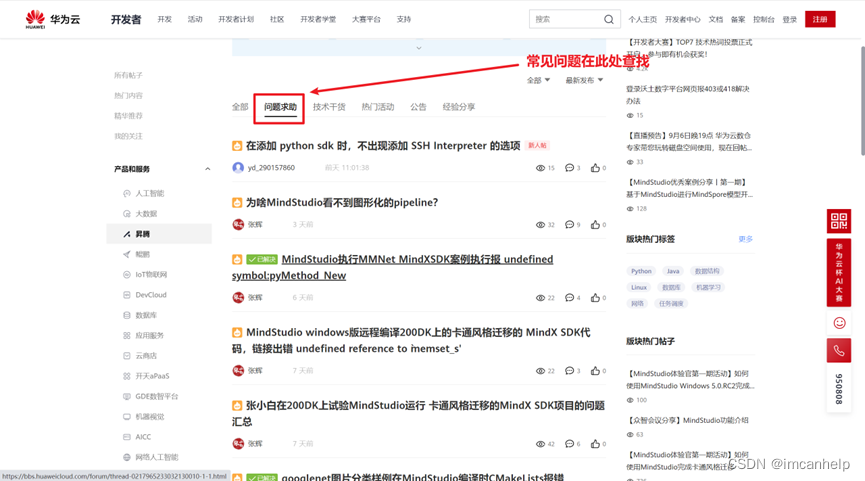Image resolution: width=865 pixels, height=481 pixels.
Task: Switch to the 问题求助 tab
Action: coord(280,107)
